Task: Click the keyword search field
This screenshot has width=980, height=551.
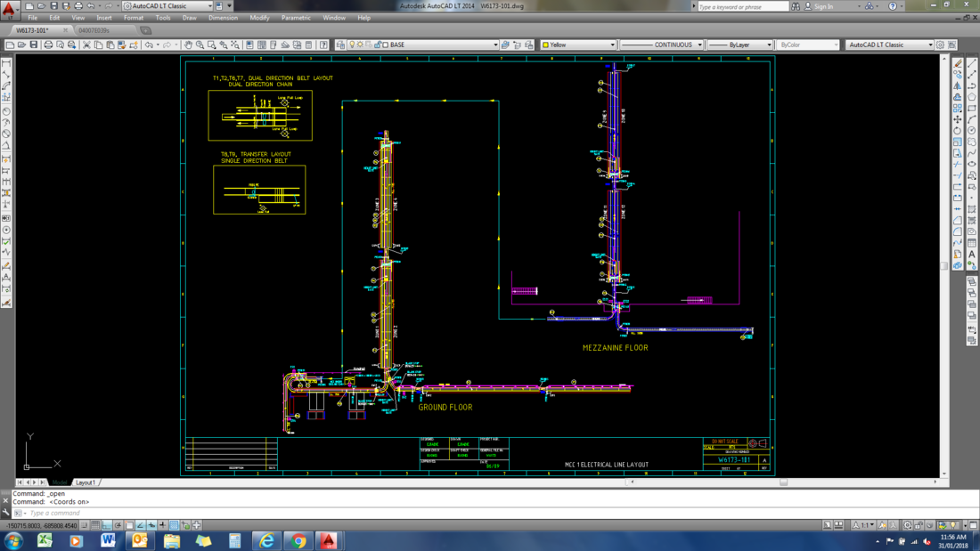Action: [742, 6]
